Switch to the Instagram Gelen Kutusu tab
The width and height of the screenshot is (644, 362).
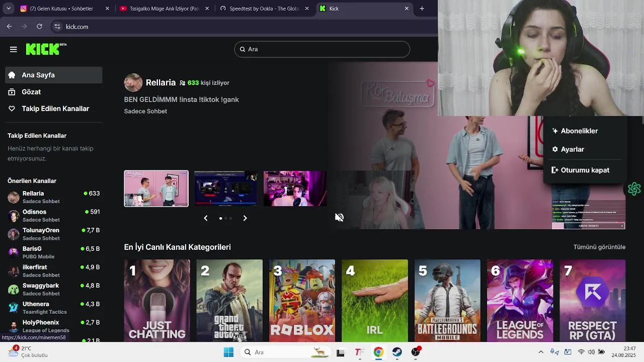tap(64, 9)
